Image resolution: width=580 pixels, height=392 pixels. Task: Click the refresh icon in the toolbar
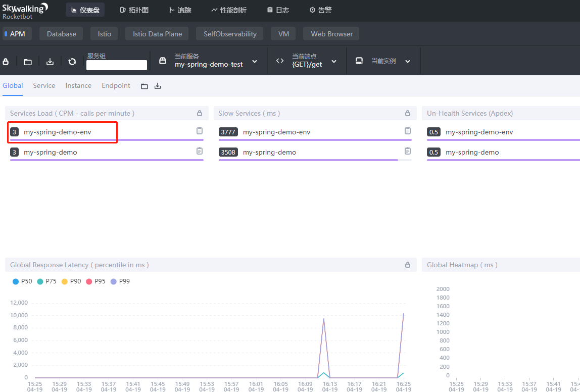(x=72, y=62)
